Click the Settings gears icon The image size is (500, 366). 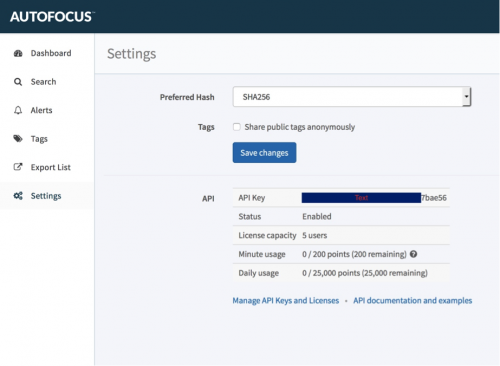tap(18, 196)
